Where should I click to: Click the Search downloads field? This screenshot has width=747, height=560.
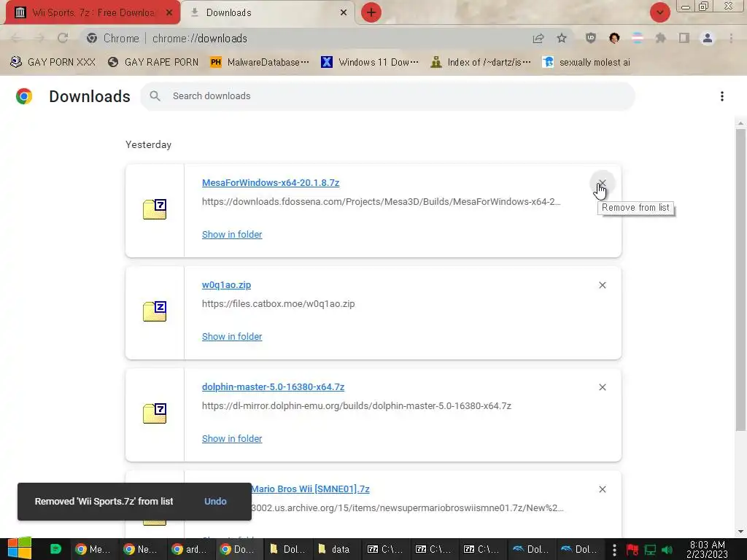tap(387, 96)
